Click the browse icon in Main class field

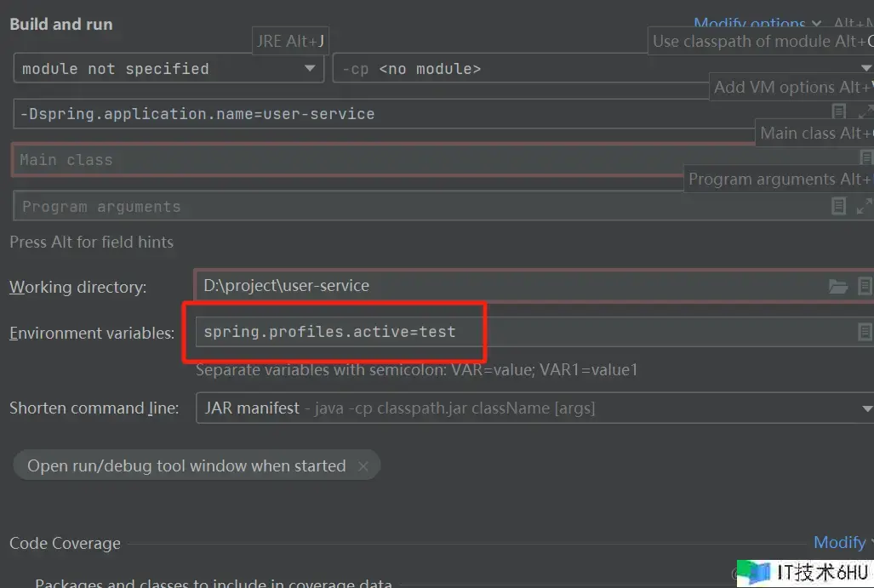865,158
